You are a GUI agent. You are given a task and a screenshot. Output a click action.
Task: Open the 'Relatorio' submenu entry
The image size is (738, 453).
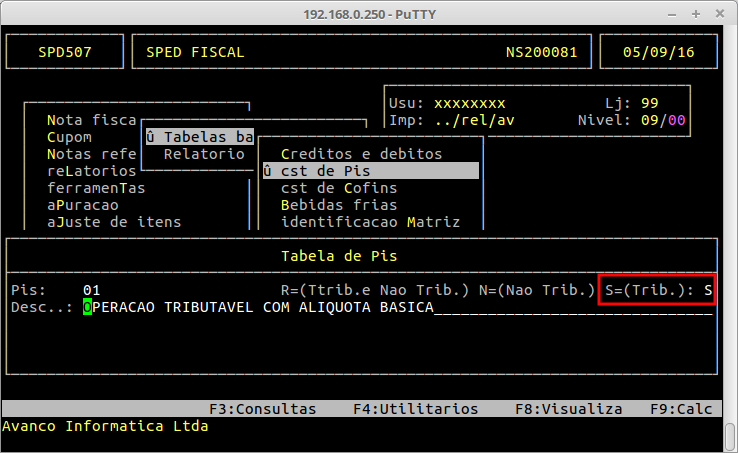204,154
